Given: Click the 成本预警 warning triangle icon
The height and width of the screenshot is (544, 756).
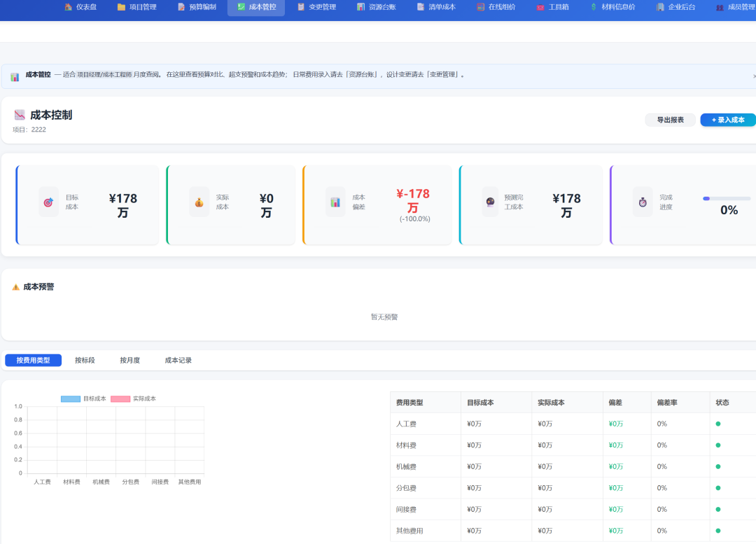Looking at the screenshot, I should coord(16,287).
